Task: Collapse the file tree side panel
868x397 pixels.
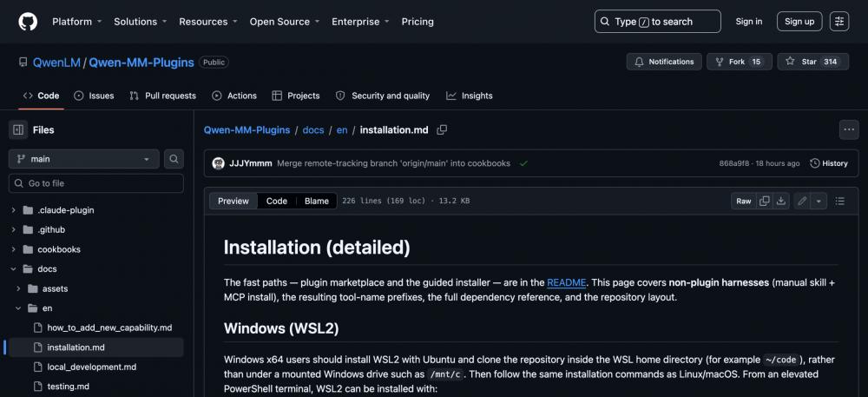Action: click(18, 129)
